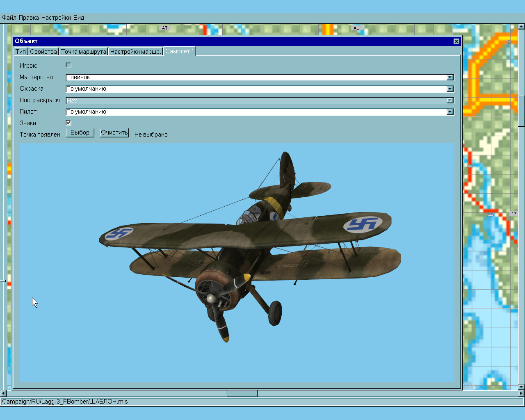Viewport: 525px width, 420px height.
Task: Click the Очистить button
Action: click(114, 133)
